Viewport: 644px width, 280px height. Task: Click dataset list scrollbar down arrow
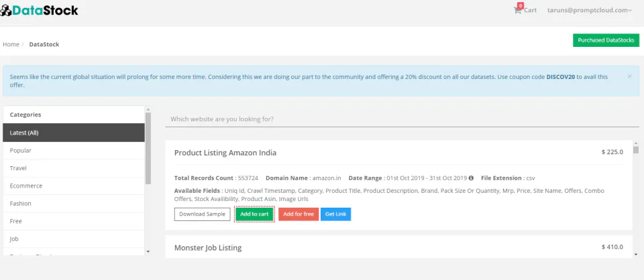[636, 255]
